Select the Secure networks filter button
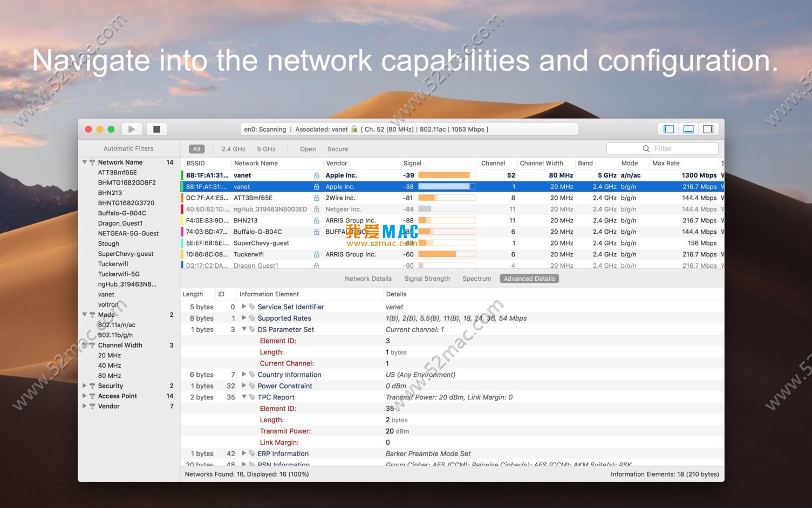 [x=338, y=149]
